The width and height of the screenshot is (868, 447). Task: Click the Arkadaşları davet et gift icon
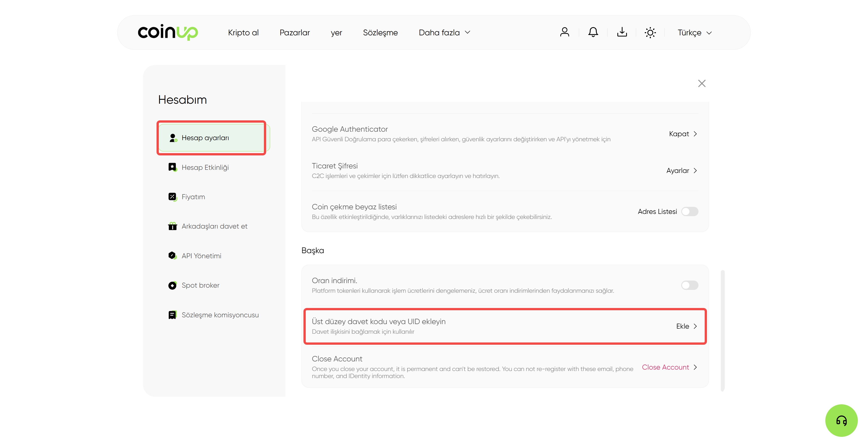coord(173,226)
